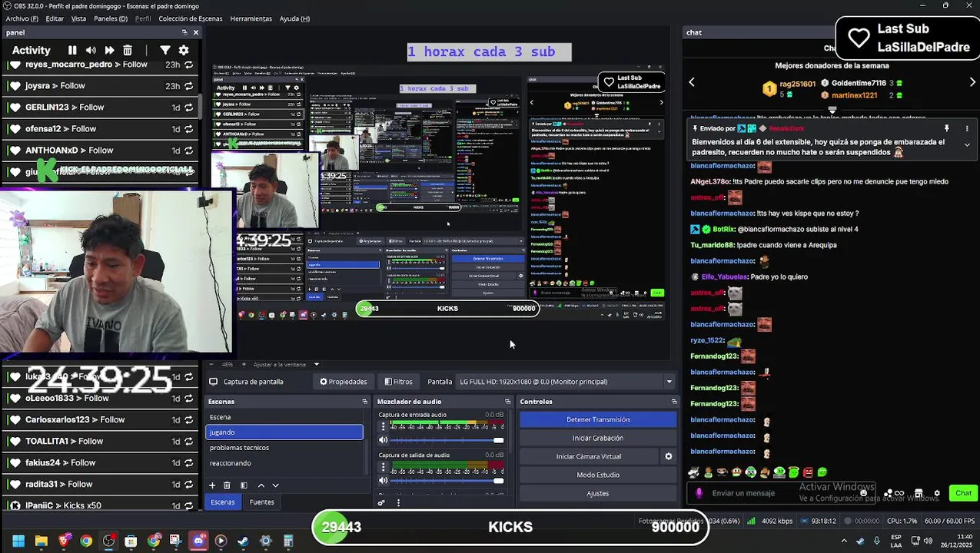Image resolution: width=980 pixels, height=553 pixels.
Task: Replay the Carlosxarlos123 follow alert
Action: pos(188,420)
